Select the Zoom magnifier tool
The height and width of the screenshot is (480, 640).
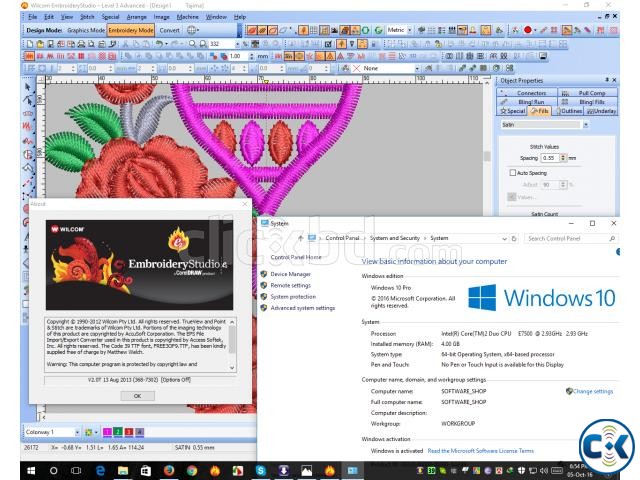coord(192,44)
